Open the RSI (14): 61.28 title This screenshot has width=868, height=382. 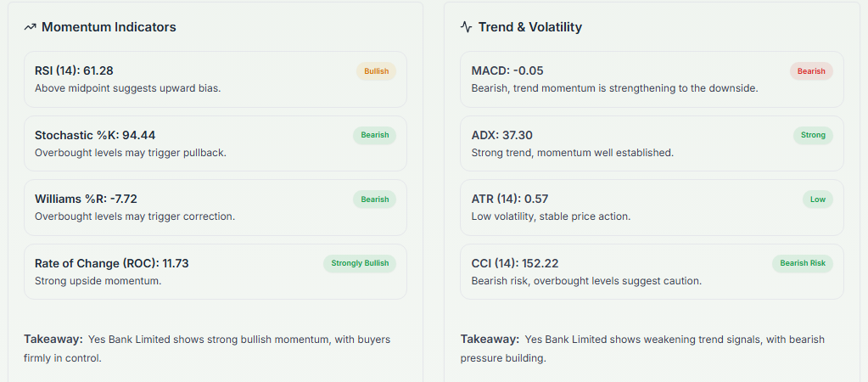(74, 70)
